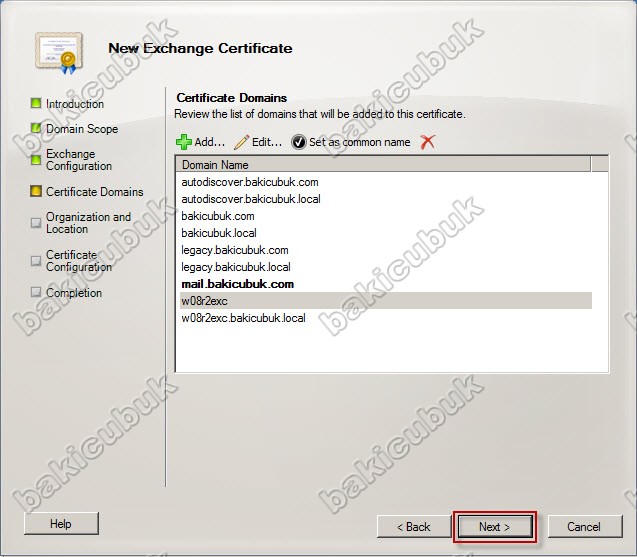The image size is (637, 557).
Task: Select bold mail.bakicubuk.com common name row
Action: pos(386,284)
